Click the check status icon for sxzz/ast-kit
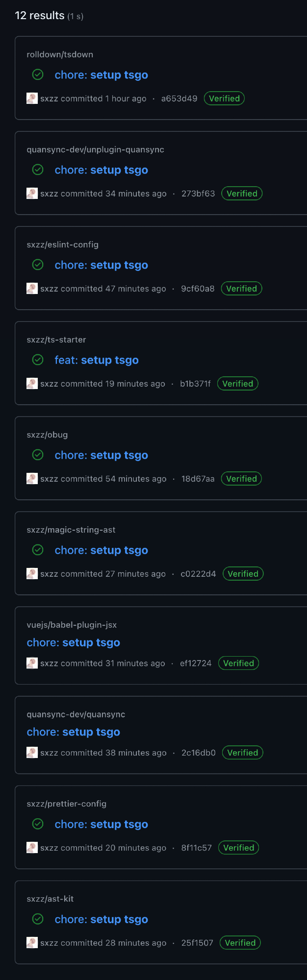Screen dimensions: 307x980 click(38, 919)
